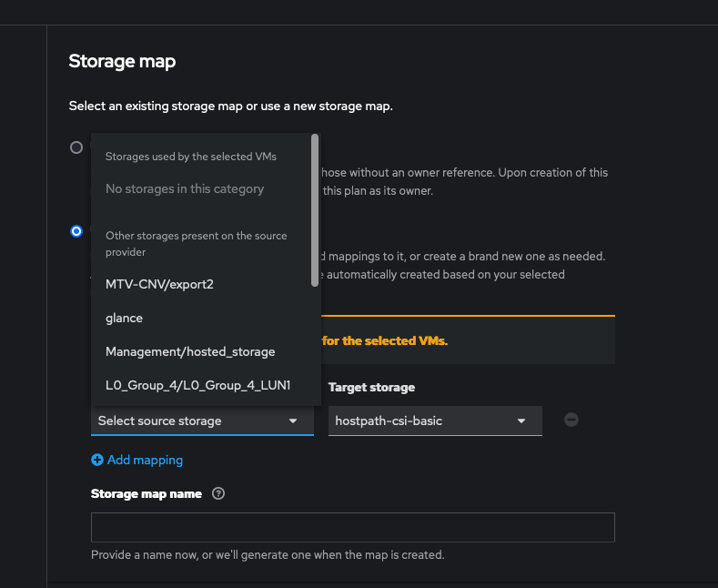Focus the Storage map name text field
The width and height of the screenshot is (718, 588).
(352, 528)
